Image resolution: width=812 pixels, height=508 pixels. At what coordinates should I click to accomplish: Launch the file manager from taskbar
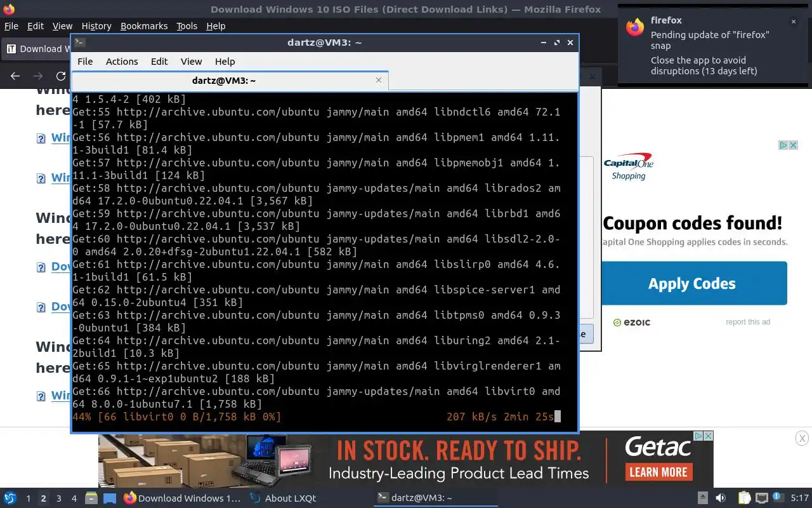[x=91, y=498]
